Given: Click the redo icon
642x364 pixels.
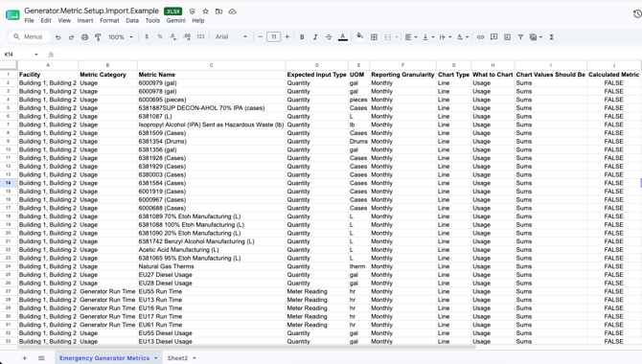Looking at the screenshot, I should click(x=71, y=37).
